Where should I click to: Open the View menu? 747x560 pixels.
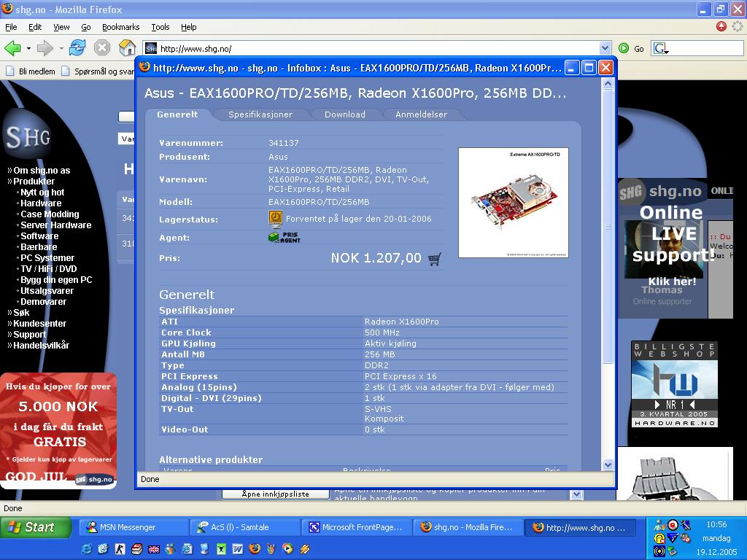tap(61, 27)
